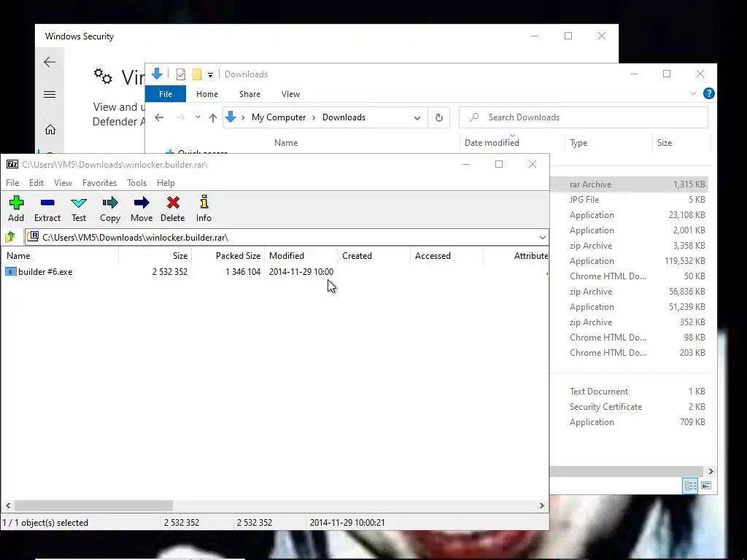Delete the selected file with red X icon
This screenshot has height=560, width=747.
(172, 209)
